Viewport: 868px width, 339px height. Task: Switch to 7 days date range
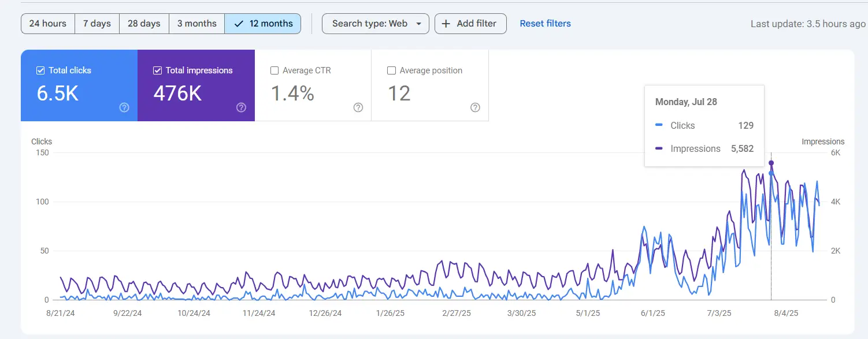97,24
